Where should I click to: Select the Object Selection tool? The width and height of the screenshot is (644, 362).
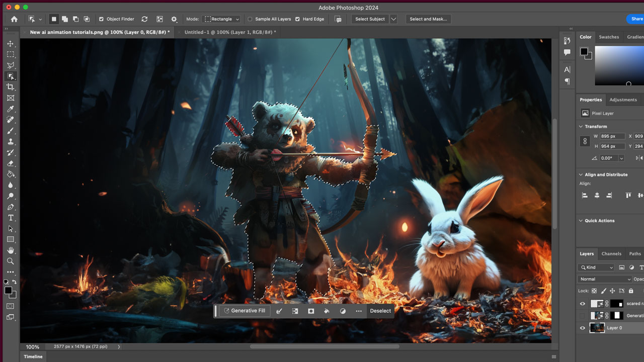10,76
